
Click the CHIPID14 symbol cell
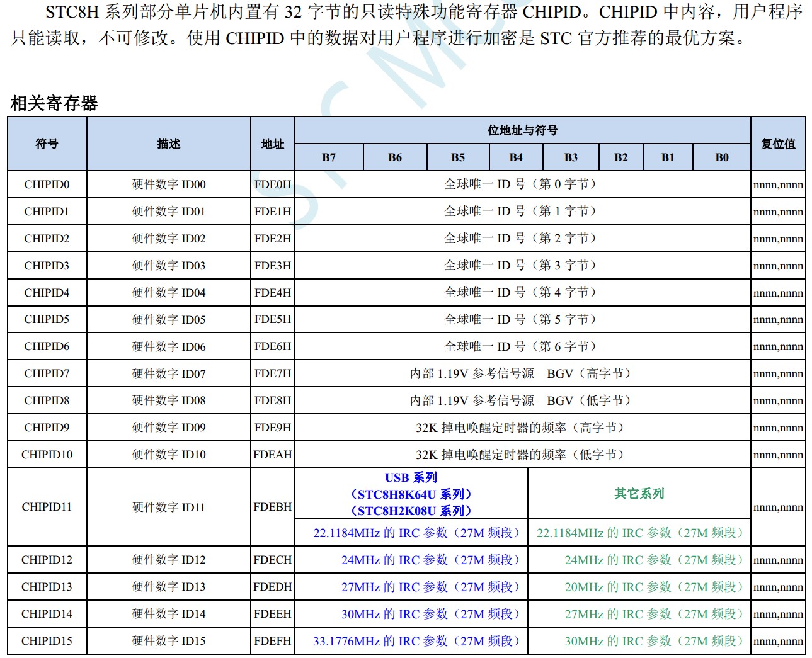(x=47, y=614)
